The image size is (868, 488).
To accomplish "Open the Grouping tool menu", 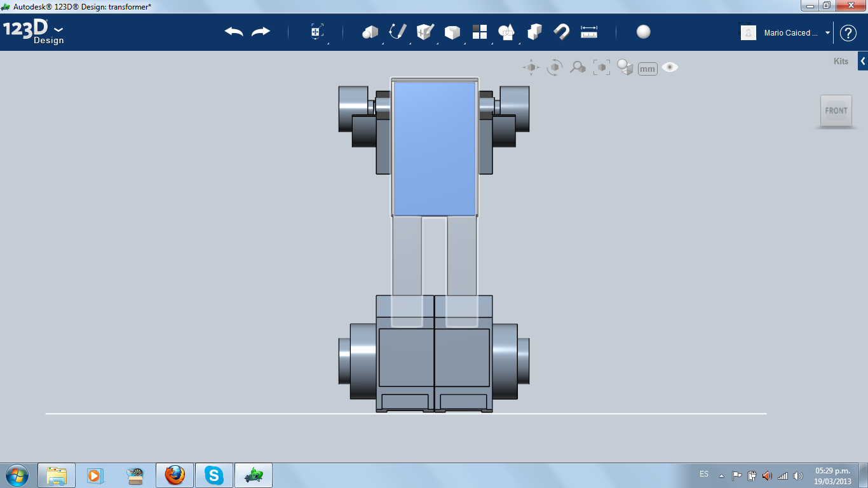I will click(506, 32).
